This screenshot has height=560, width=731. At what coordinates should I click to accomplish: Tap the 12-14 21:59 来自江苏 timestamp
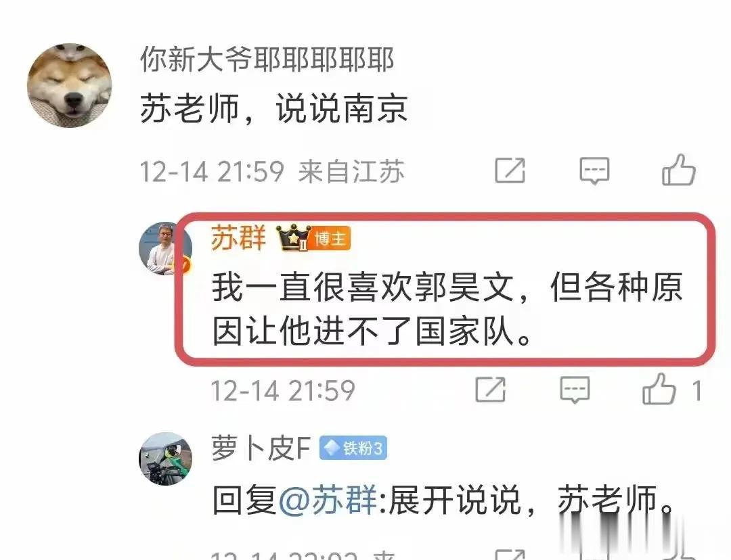[x=272, y=171]
